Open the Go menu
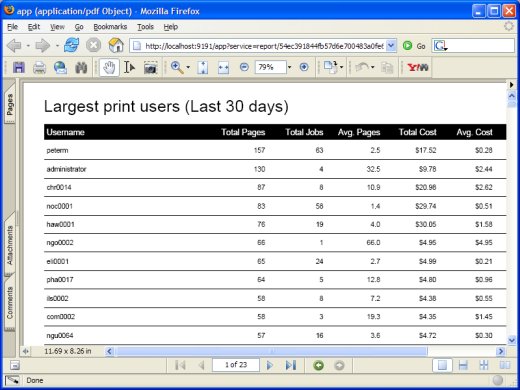The height and width of the screenshot is (390, 520). (79, 27)
